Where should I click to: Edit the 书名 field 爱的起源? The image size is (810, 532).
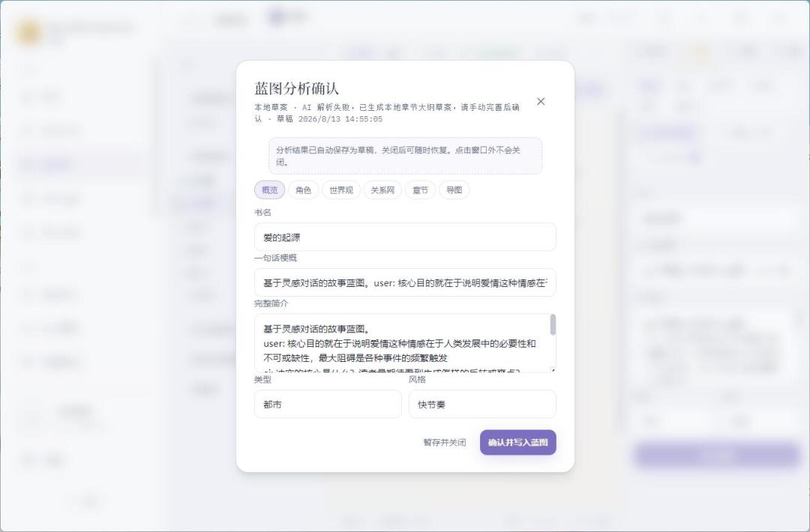click(x=405, y=238)
